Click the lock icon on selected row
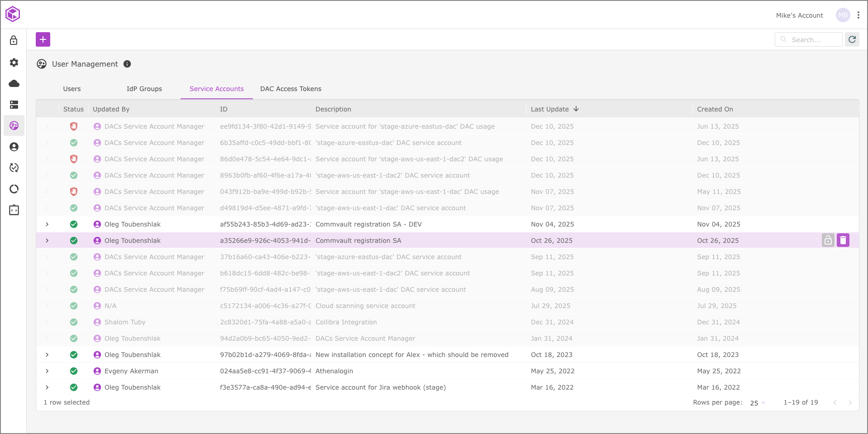The height and width of the screenshot is (434, 868). coord(828,240)
